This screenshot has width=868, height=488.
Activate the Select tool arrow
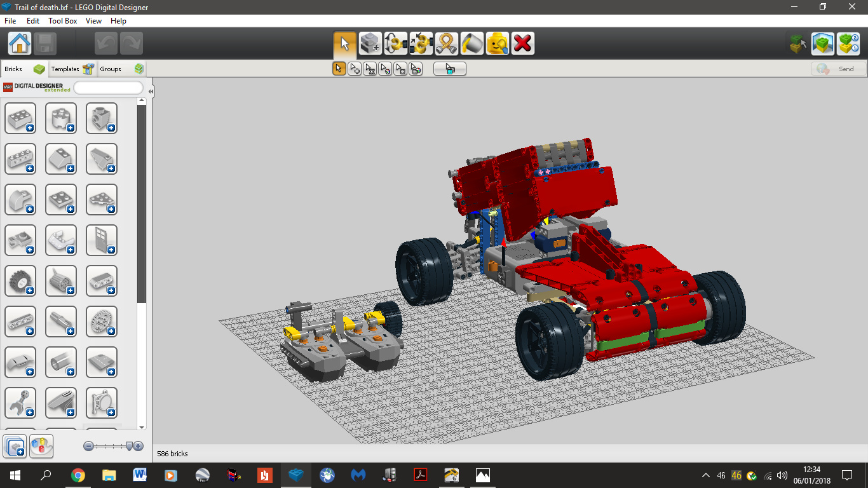pos(345,43)
